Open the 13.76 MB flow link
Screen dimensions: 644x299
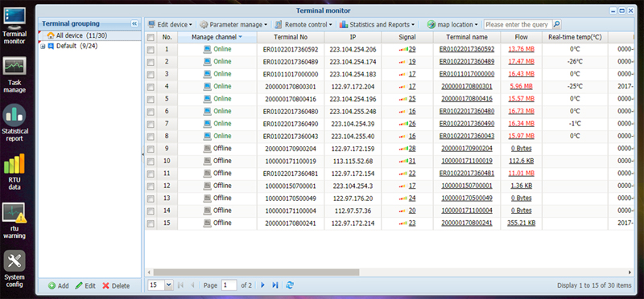tap(521, 49)
